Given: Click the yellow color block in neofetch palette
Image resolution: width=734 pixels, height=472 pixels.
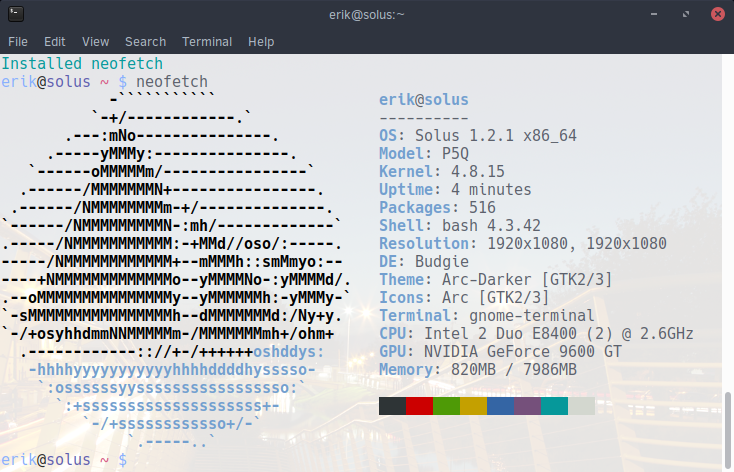Looking at the screenshot, I should [473, 406].
